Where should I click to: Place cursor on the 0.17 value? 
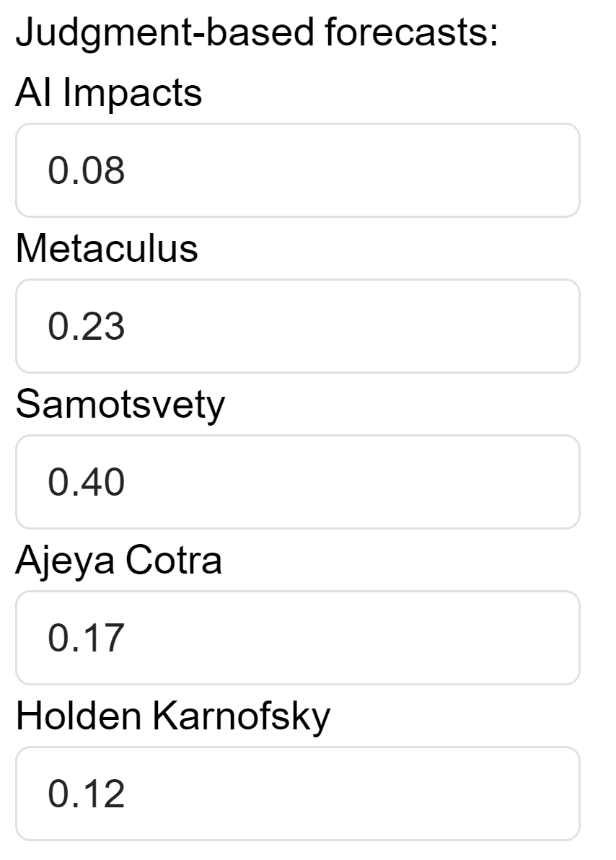[86, 639]
